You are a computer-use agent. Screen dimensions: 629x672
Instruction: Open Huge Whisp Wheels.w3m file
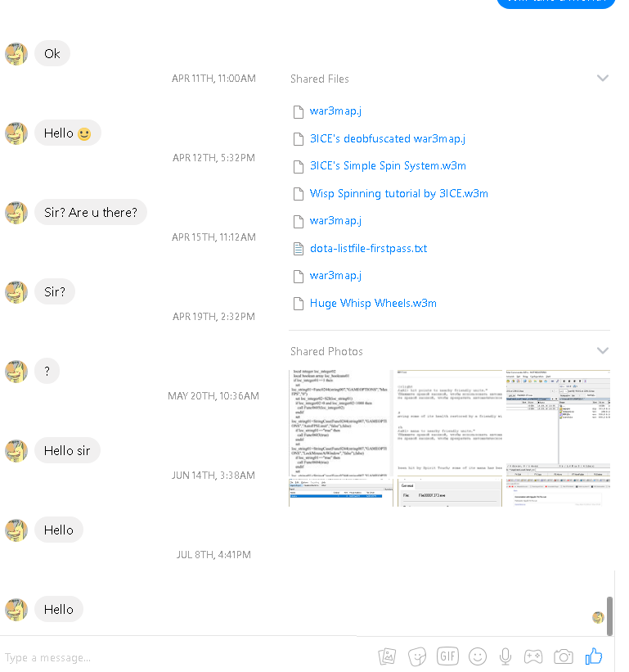click(373, 304)
